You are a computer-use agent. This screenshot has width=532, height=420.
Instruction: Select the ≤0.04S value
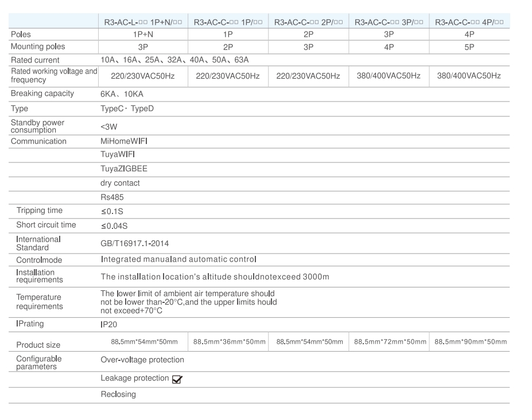point(114,226)
